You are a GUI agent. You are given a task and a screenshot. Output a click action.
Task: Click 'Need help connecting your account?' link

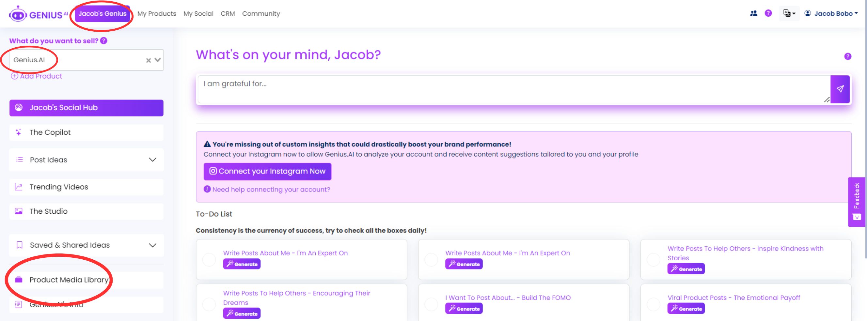[271, 189]
